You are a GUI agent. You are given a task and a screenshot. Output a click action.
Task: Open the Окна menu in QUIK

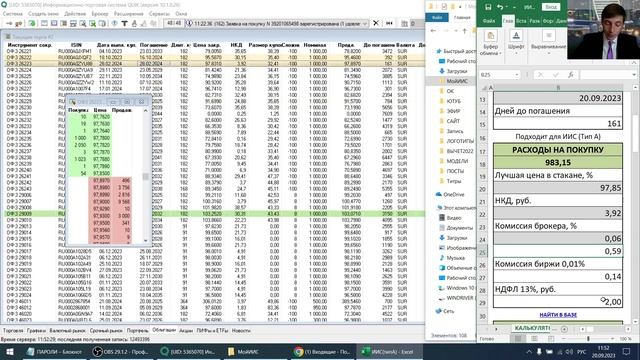[x=181, y=13]
